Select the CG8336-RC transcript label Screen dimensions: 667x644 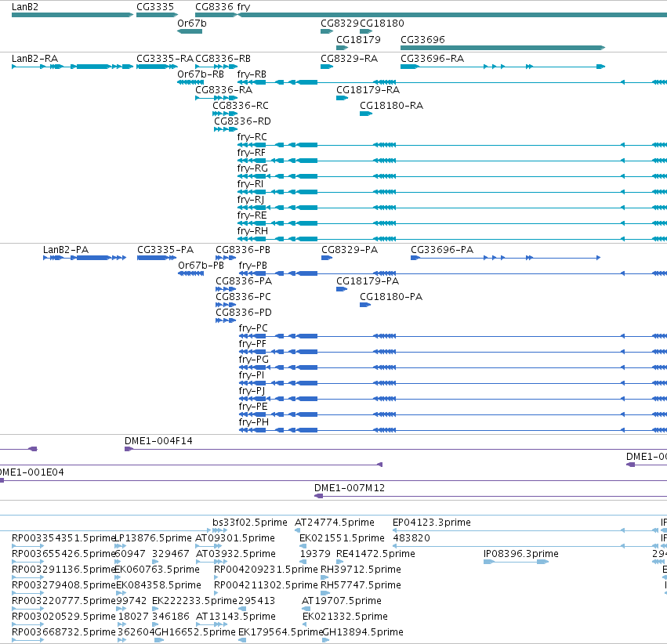pos(241,106)
